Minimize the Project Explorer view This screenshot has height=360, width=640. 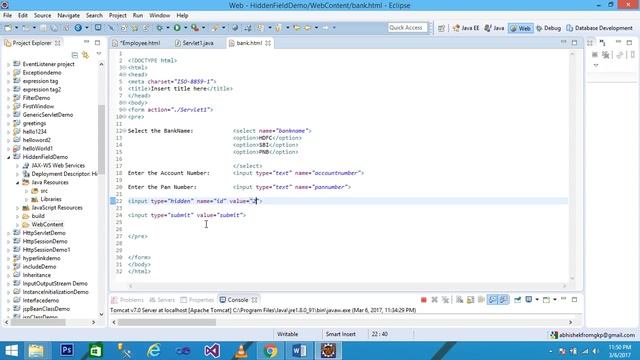[87, 42]
